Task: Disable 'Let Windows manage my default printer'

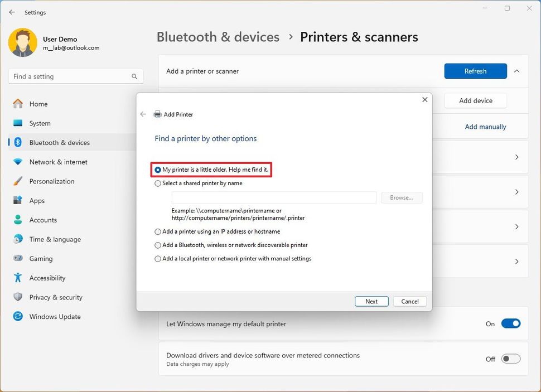Action: (511, 323)
